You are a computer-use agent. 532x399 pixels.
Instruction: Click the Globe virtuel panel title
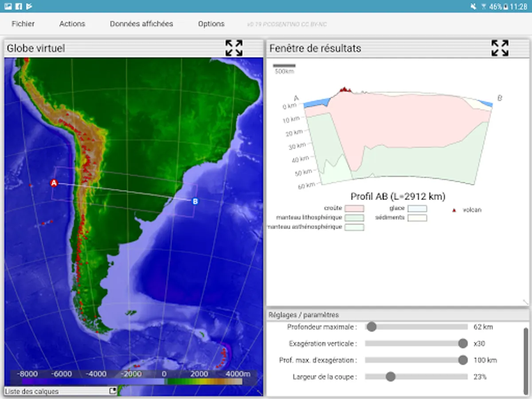click(x=36, y=48)
